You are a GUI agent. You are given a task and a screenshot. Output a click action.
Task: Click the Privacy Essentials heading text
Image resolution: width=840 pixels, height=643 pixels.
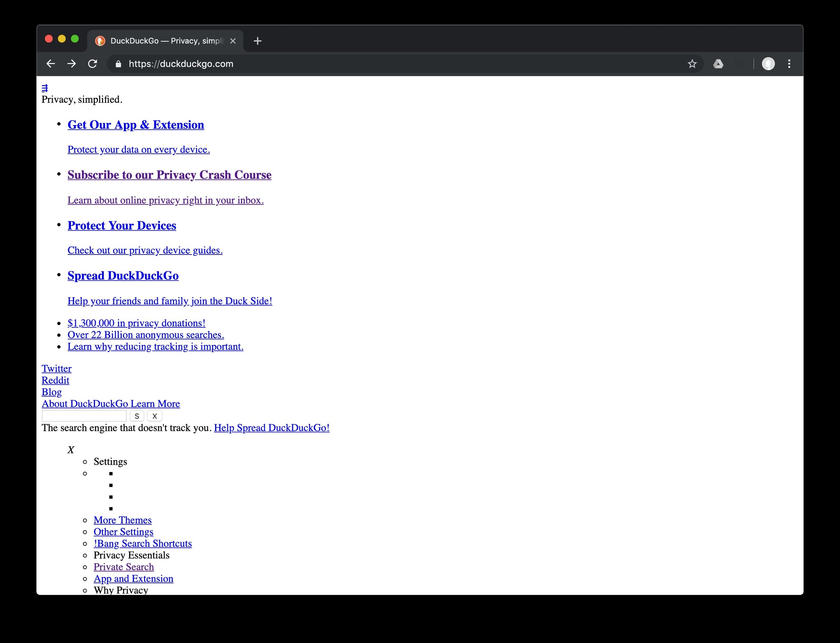(x=131, y=555)
